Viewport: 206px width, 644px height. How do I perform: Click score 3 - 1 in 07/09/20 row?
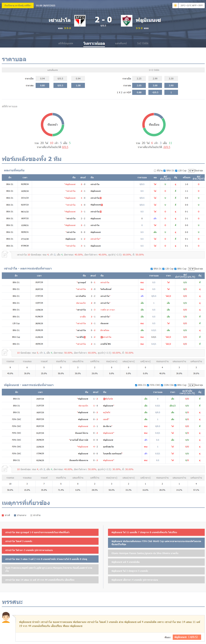coord(83,246)
